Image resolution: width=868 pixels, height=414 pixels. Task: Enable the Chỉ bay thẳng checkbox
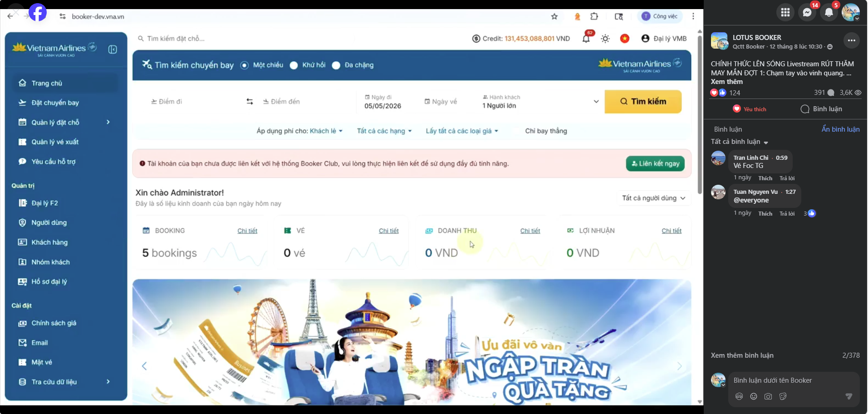point(517,131)
